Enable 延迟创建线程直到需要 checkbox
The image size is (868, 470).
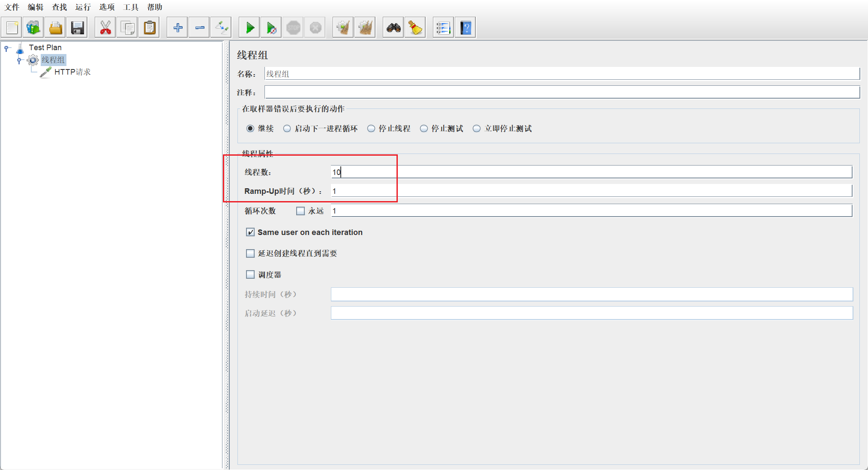pyautogui.click(x=250, y=253)
